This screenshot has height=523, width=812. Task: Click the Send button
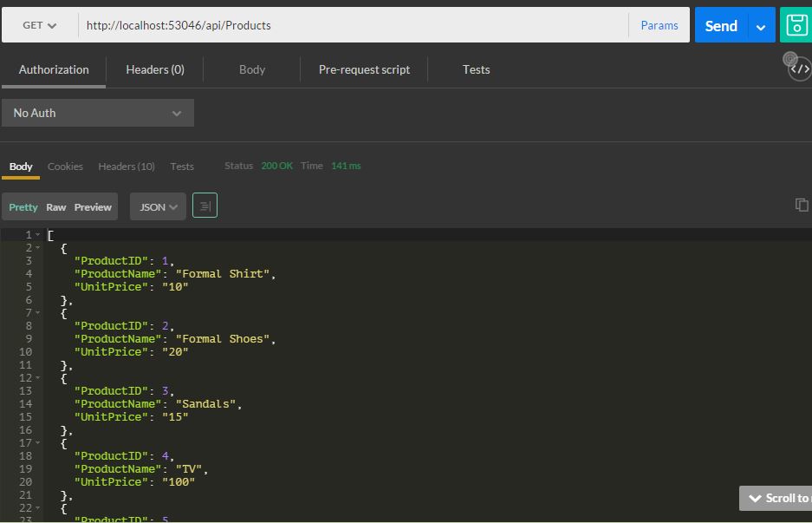(720, 26)
